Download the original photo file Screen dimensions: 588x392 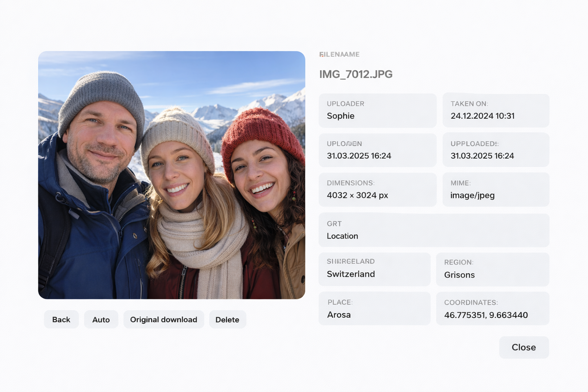[163, 320]
